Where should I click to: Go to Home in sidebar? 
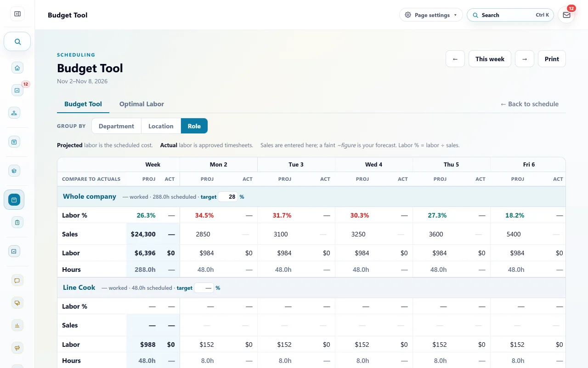(x=17, y=68)
